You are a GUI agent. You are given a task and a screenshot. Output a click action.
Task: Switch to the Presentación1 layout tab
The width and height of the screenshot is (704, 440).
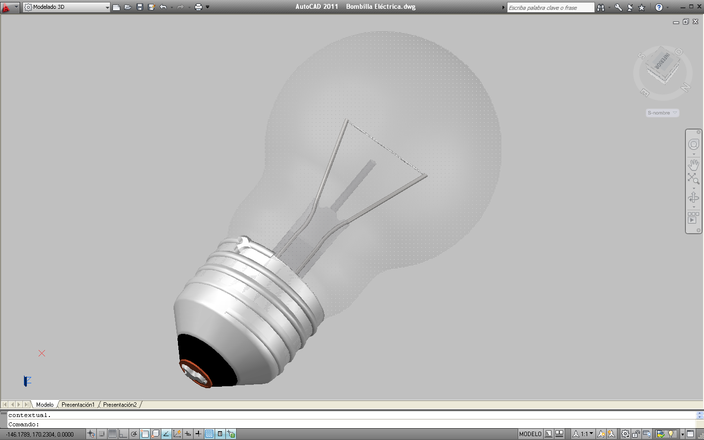[78, 405]
